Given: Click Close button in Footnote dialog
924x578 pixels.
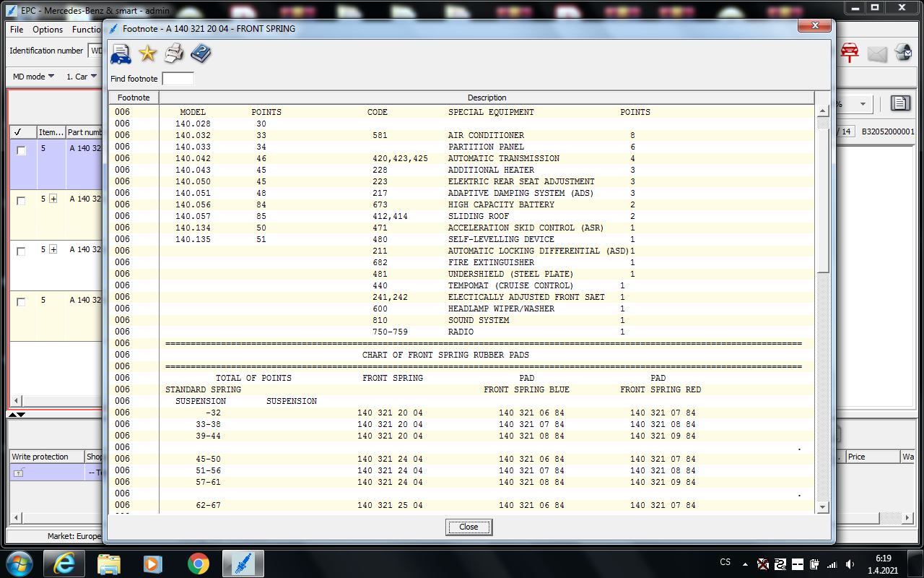Looking at the screenshot, I should [x=468, y=527].
